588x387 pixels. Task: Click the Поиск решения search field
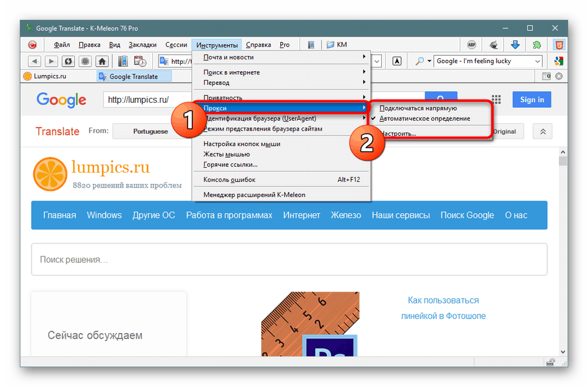pyautogui.click(x=289, y=259)
